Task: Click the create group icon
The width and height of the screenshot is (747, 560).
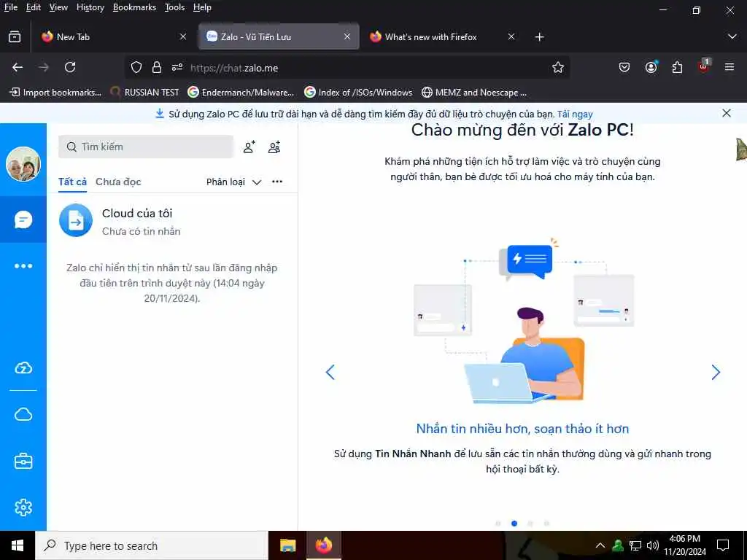Action: click(274, 147)
